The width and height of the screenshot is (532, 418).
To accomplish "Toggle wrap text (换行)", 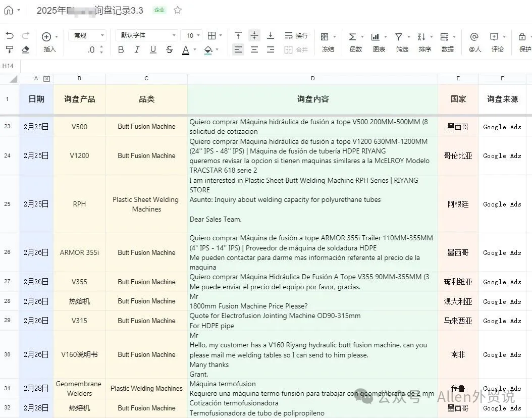I will [296, 35].
